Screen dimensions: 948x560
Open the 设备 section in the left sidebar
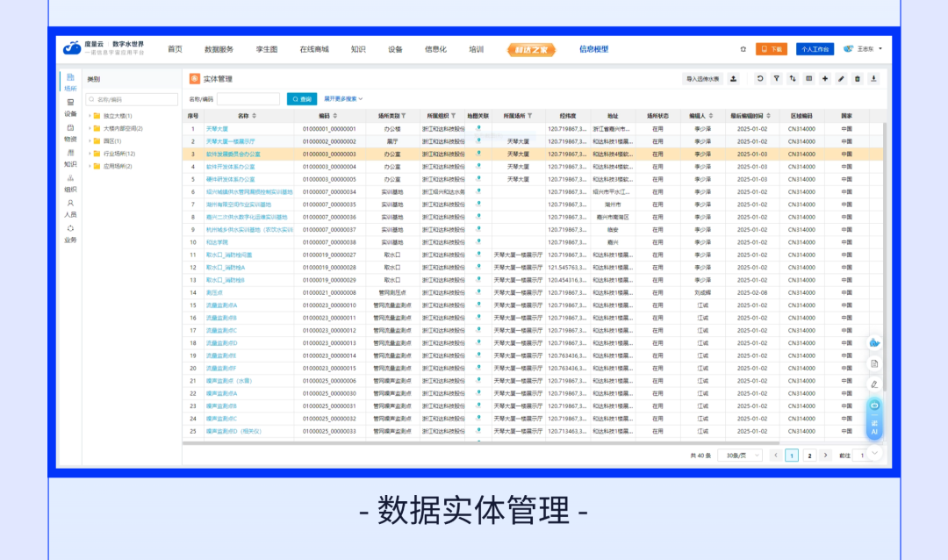tap(70, 108)
